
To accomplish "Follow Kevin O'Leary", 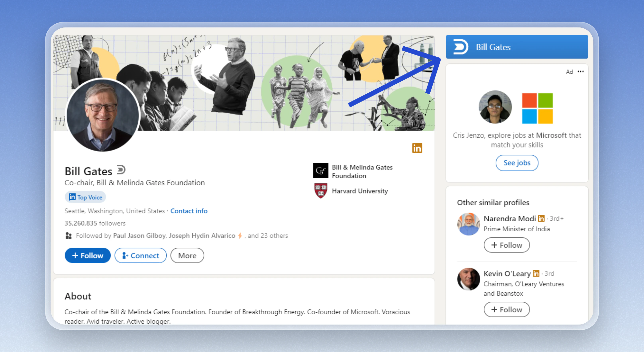I will (507, 310).
